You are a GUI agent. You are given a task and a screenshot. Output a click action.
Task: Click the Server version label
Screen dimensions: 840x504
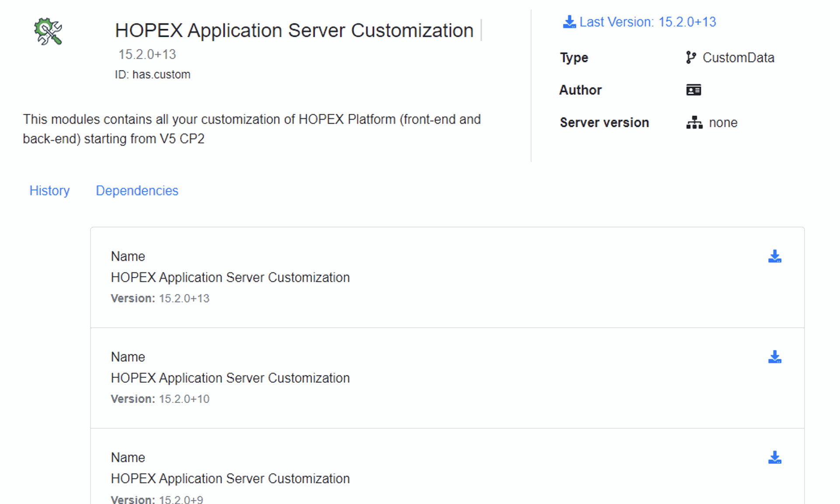(604, 122)
